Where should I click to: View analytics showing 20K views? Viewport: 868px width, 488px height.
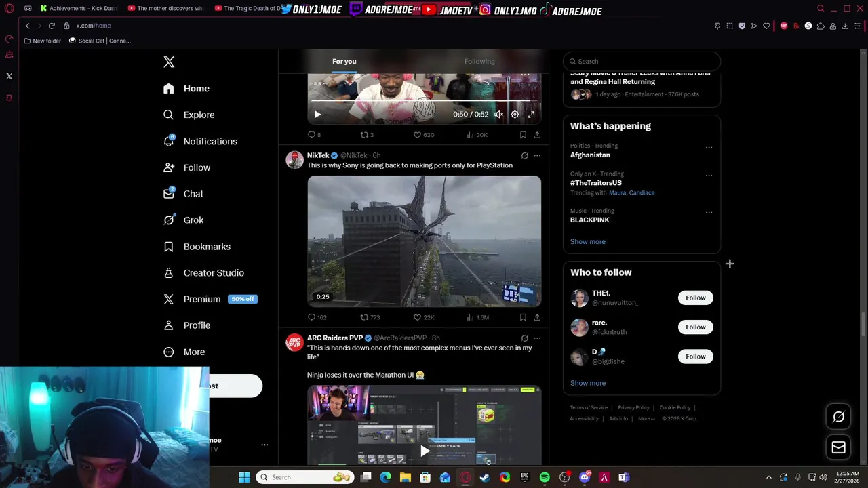point(477,135)
